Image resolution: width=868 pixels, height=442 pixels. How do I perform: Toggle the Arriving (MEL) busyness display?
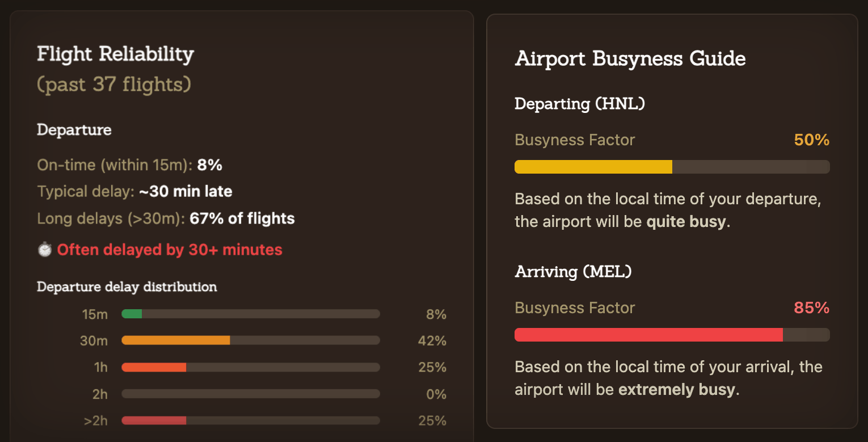572,272
